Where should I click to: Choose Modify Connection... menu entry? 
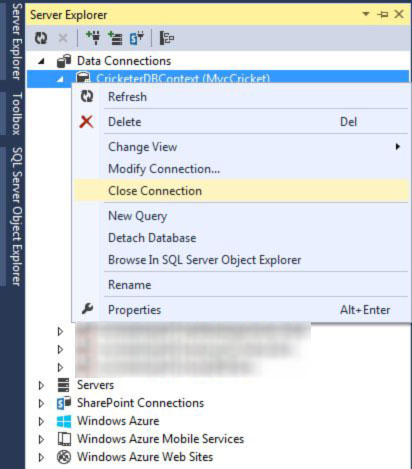click(x=241, y=169)
